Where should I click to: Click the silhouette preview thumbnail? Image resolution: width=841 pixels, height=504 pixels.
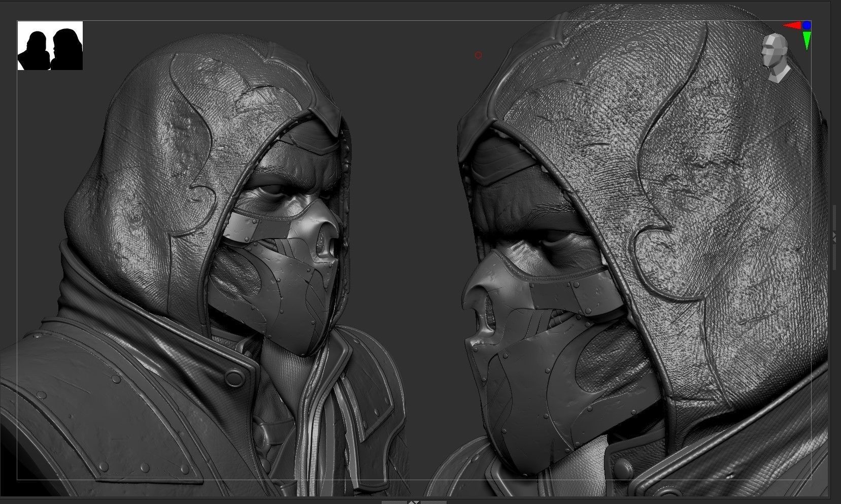50,46
